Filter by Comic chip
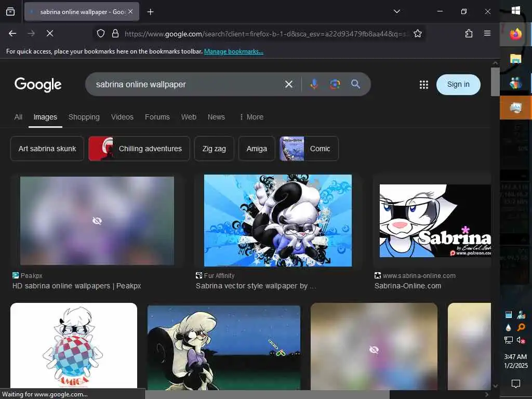Image resolution: width=532 pixels, height=399 pixels. [x=309, y=149]
